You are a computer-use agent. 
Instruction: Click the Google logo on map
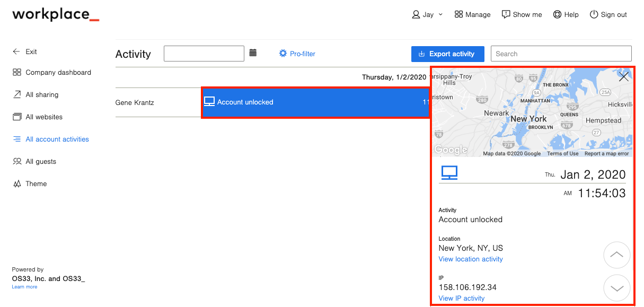pos(451,150)
